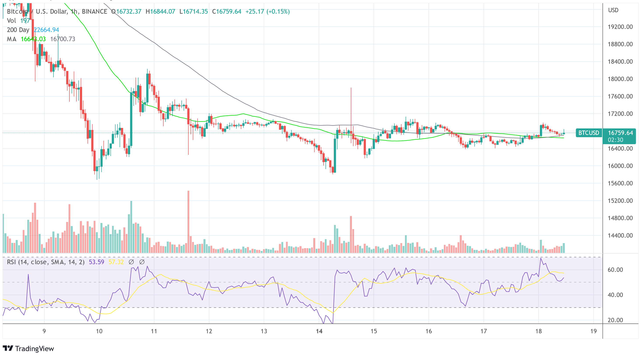
Task: Click the TradingView logo at the bottom
Action: tap(28, 348)
